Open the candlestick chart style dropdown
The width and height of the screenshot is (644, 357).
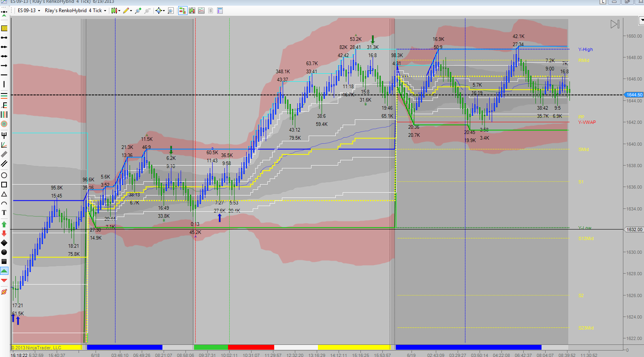pos(116,11)
